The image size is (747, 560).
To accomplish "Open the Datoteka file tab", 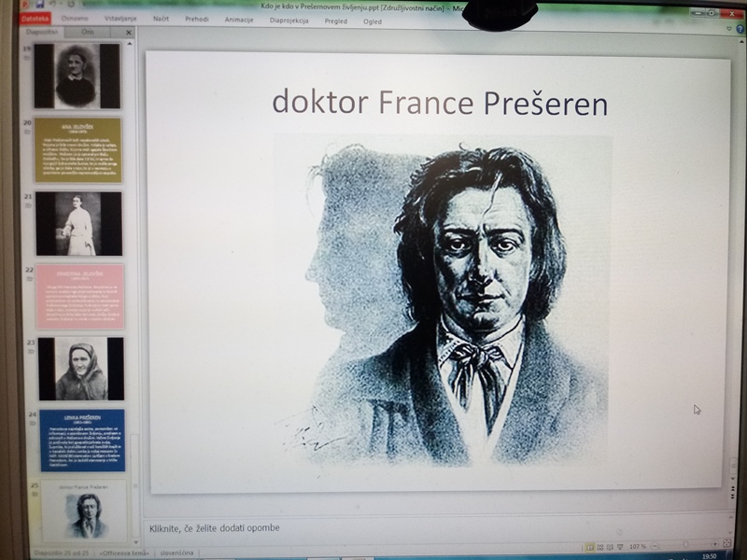I will tap(35, 19).
